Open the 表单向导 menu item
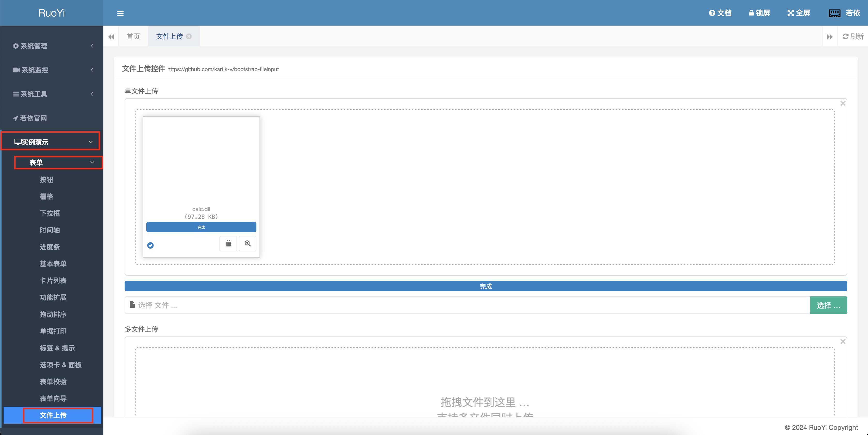This screenshot has width=868, height=435. coord(53,399)
